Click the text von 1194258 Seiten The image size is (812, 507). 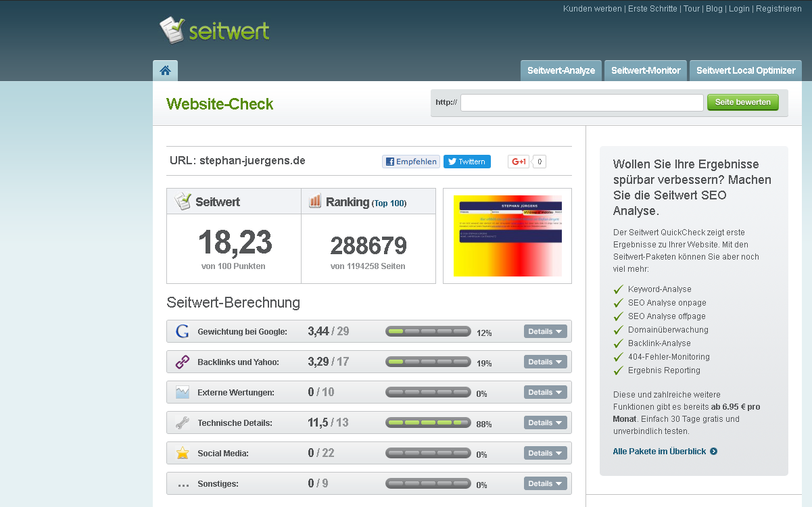pyautogui.click(x=368, y=266)
